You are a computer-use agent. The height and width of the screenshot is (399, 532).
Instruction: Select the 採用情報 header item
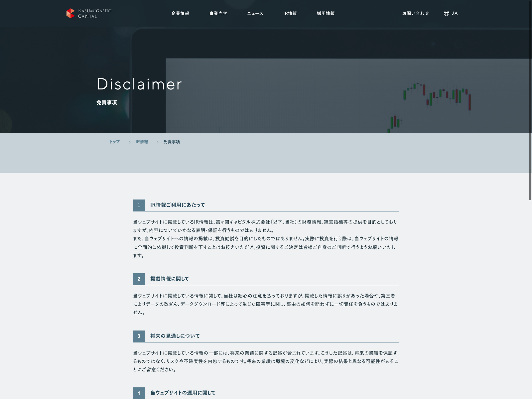click(x=326, y=13)
